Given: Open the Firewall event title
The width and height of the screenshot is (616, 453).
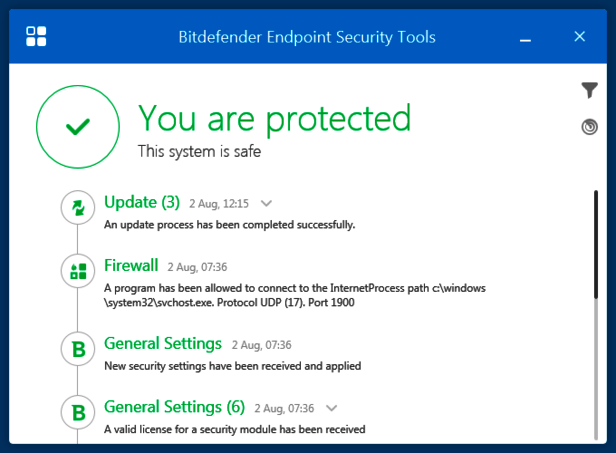Looking at the screenshot, I should [131, 266].
